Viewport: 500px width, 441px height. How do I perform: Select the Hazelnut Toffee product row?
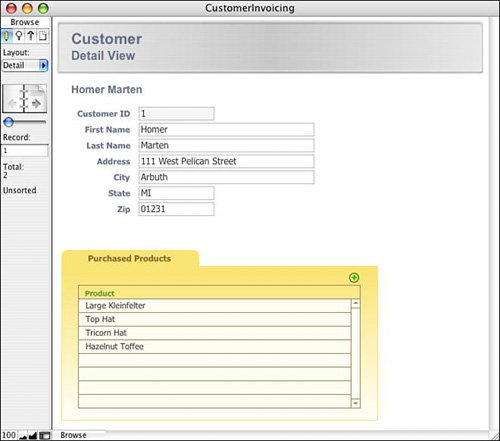point(215,347)
